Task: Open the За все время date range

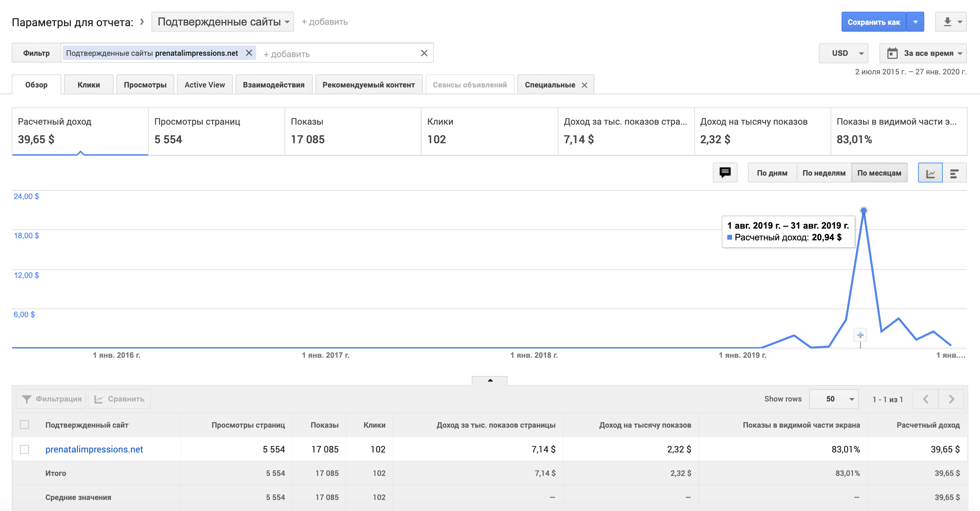Action: tap(923, 53)
